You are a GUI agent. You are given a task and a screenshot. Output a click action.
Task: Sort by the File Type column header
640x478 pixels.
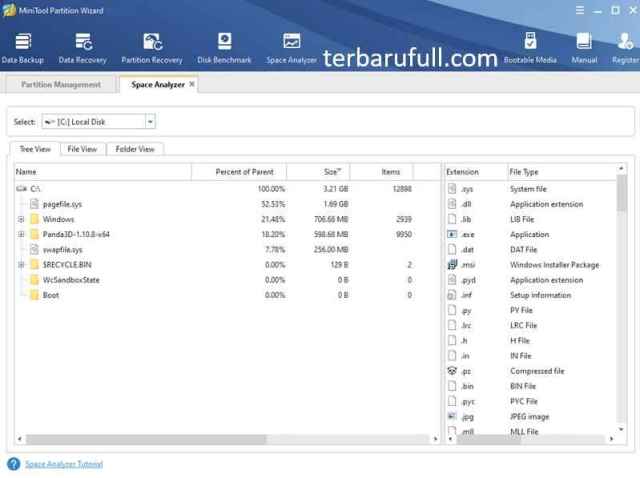click(x=562, y=172)
